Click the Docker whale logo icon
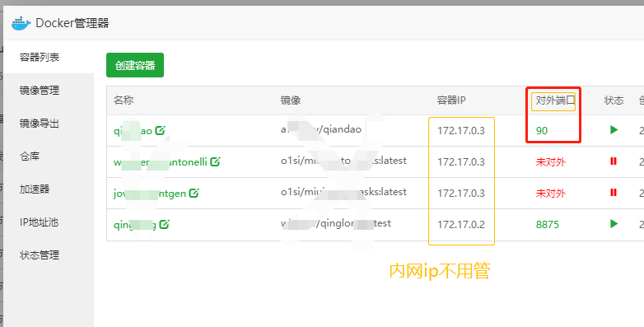 click(21, 23)
